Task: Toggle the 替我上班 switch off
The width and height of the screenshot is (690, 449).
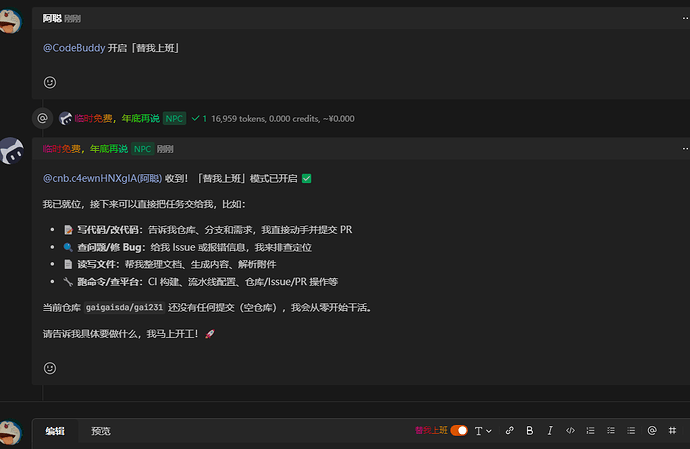Action: 459,431
